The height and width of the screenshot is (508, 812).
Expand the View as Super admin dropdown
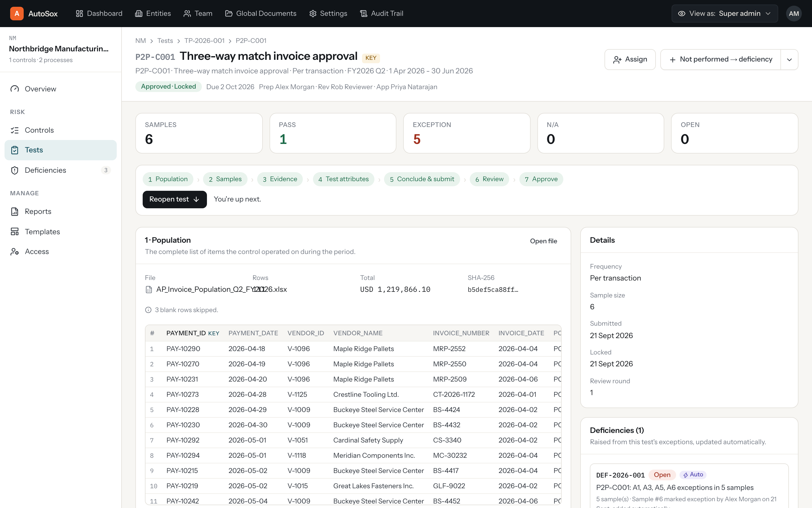[x=724, y=14]
